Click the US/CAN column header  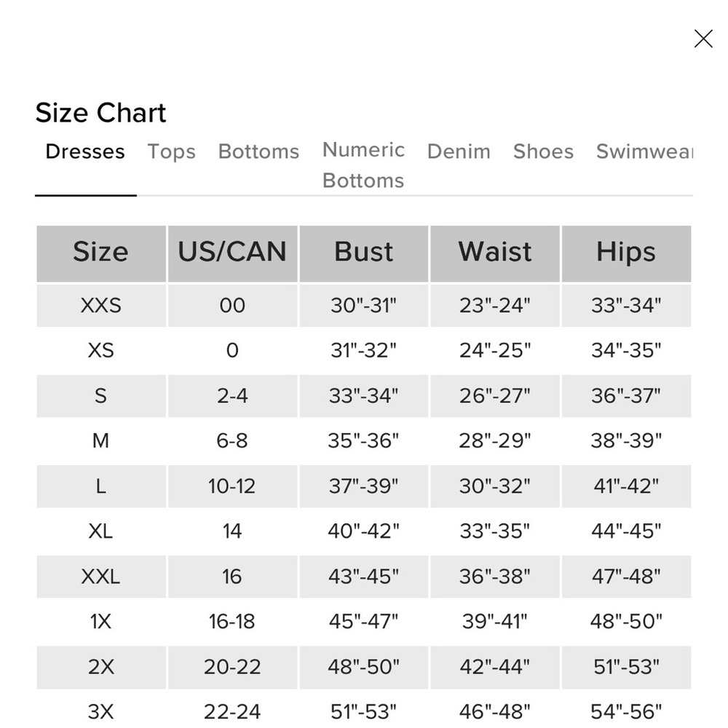tap(232, 252)
